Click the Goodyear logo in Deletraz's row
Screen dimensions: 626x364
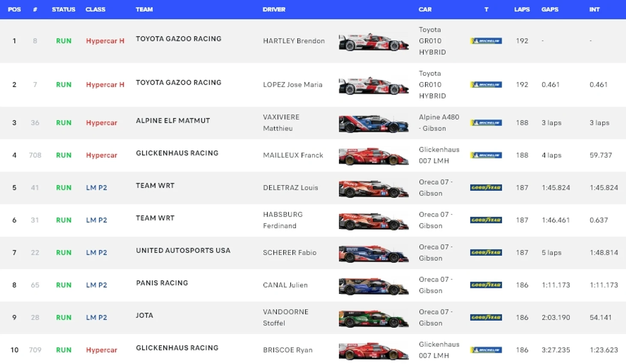pos(486,187)
